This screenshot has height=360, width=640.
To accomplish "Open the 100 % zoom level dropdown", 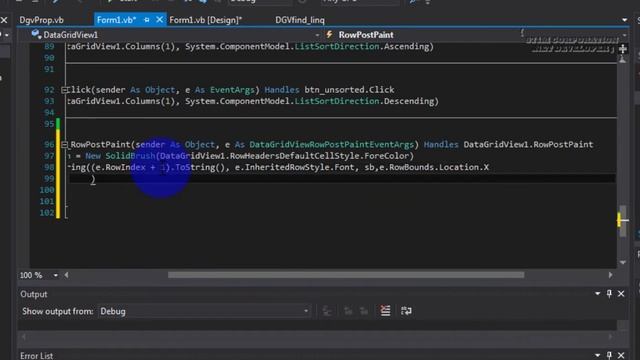I will 56,276.
